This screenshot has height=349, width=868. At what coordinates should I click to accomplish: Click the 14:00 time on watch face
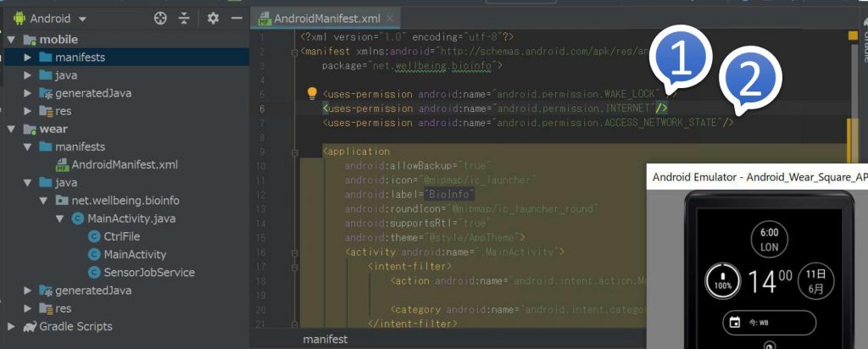coord(770,280)
